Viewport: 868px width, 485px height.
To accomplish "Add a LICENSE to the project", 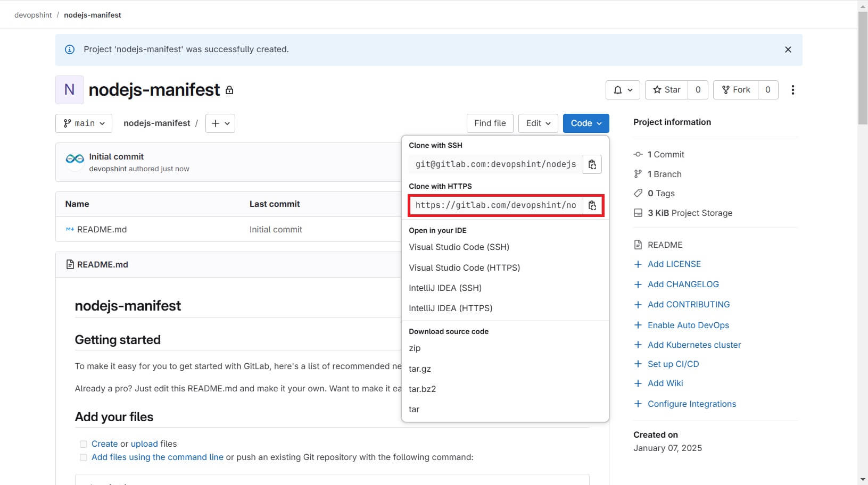I will [x=674, y=264].
